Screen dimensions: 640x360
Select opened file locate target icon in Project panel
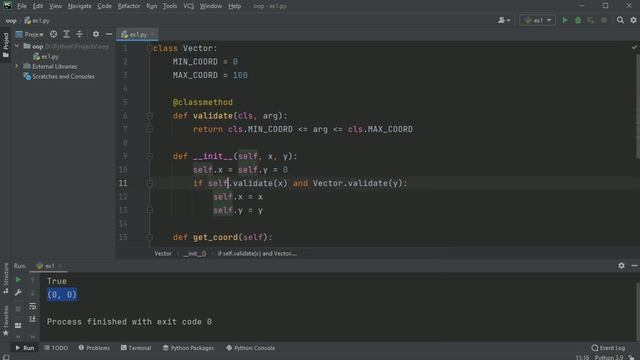click(53, 34)
